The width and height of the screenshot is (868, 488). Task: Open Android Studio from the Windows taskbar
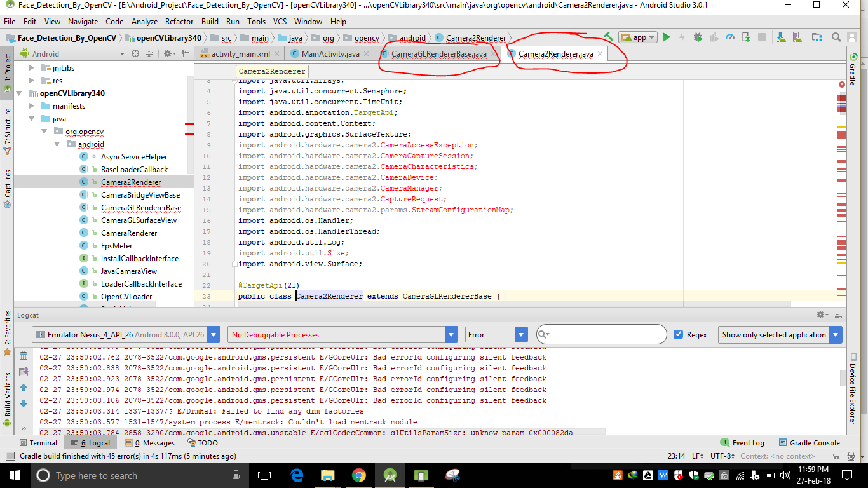[390, 475]
